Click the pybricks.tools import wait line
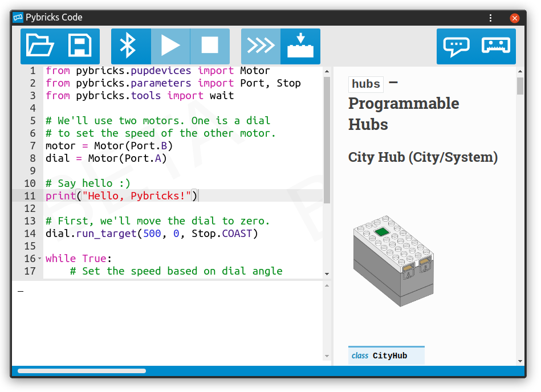 [140, 96]
